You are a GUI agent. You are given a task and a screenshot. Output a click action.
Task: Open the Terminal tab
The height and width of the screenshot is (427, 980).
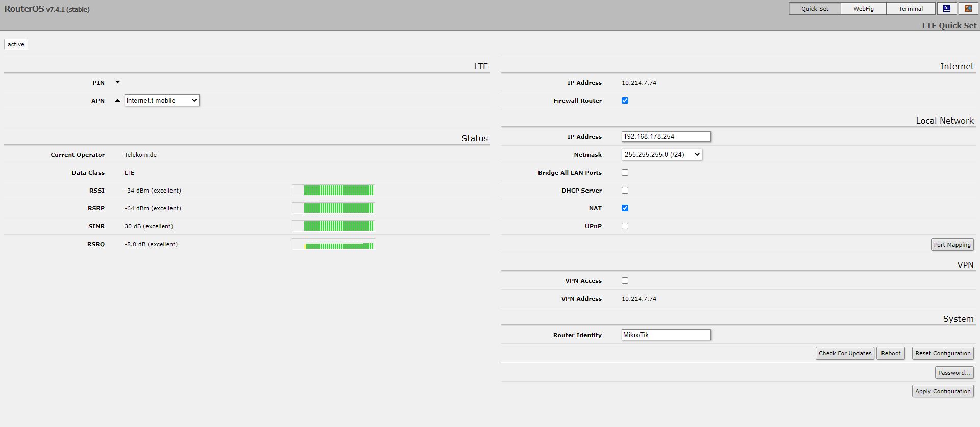point(911,9)
